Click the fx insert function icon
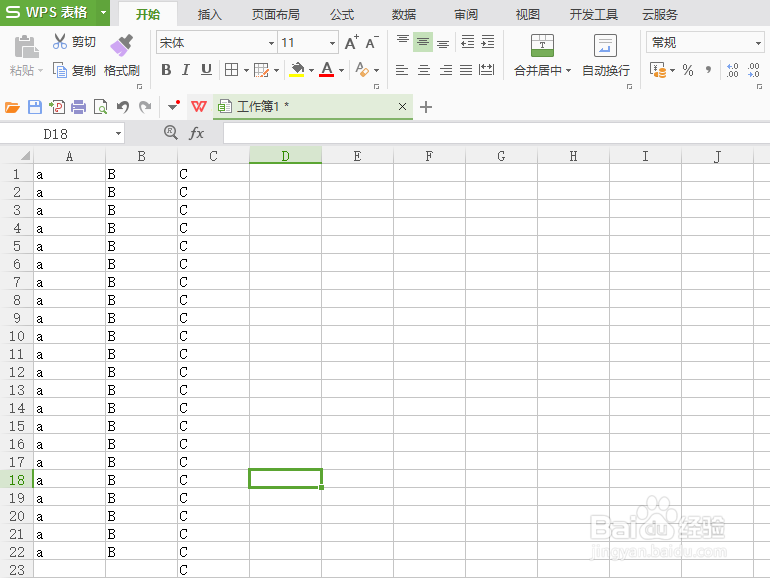This screenshot has width=770, height=578. click(196, 133)
